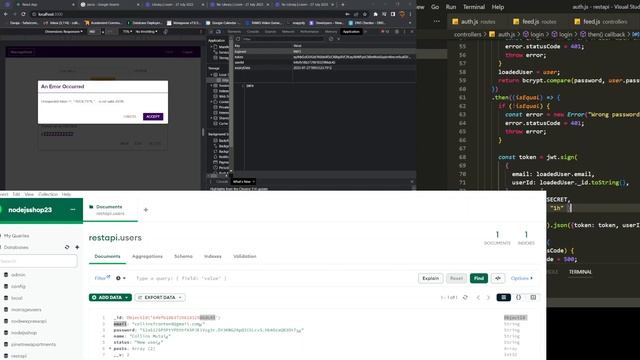Click the Chrome extensions puzzle icon
Screen dimensions: 640x360
(376, 14)
